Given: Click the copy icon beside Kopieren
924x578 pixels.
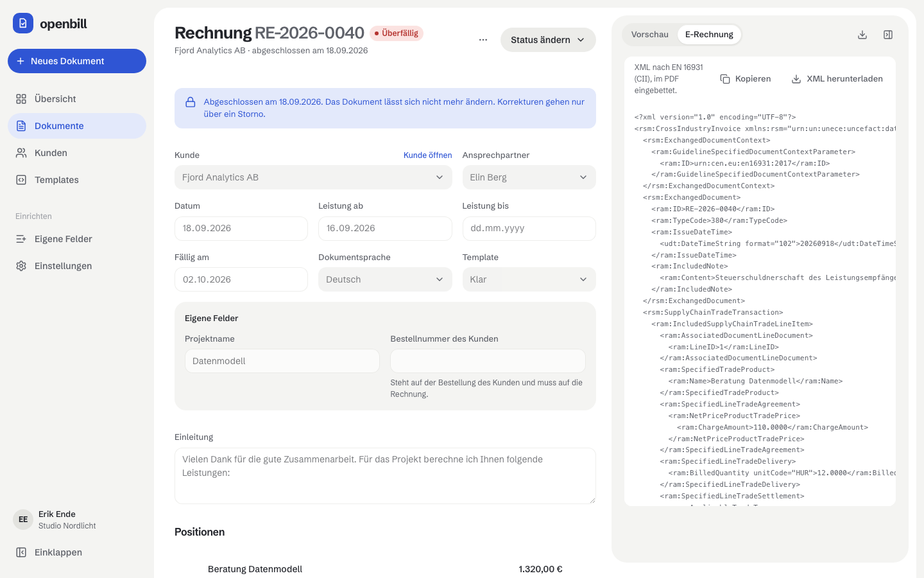Looking at the screenshot, I should [725, 79].
